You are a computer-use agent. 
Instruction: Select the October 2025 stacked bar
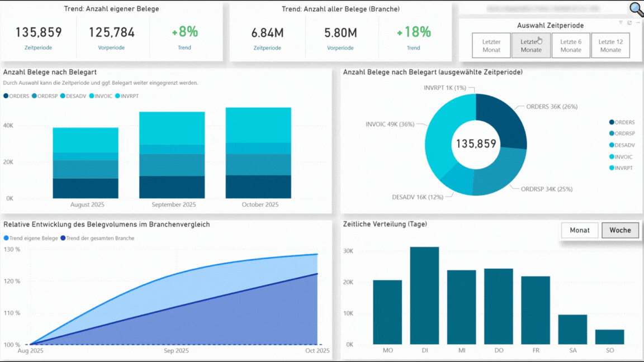[x=258, y=153]
